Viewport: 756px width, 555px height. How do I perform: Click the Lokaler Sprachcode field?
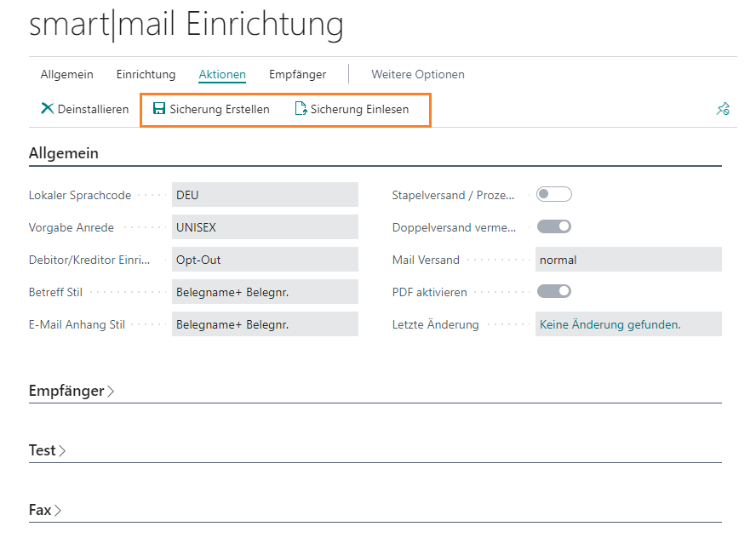pyautogui.click(x=265, y=195)
